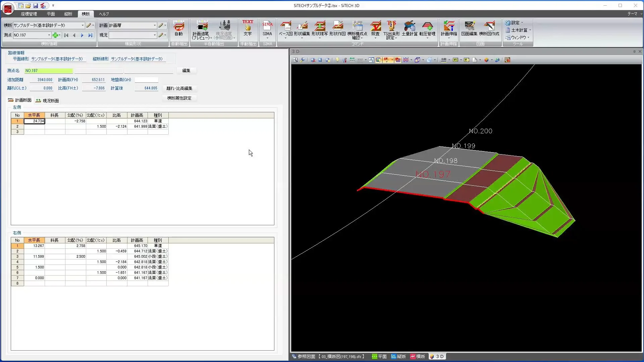644x362 pixels.
Task: Open the 計画 計画層 dropdown
Action: [155, 25]
